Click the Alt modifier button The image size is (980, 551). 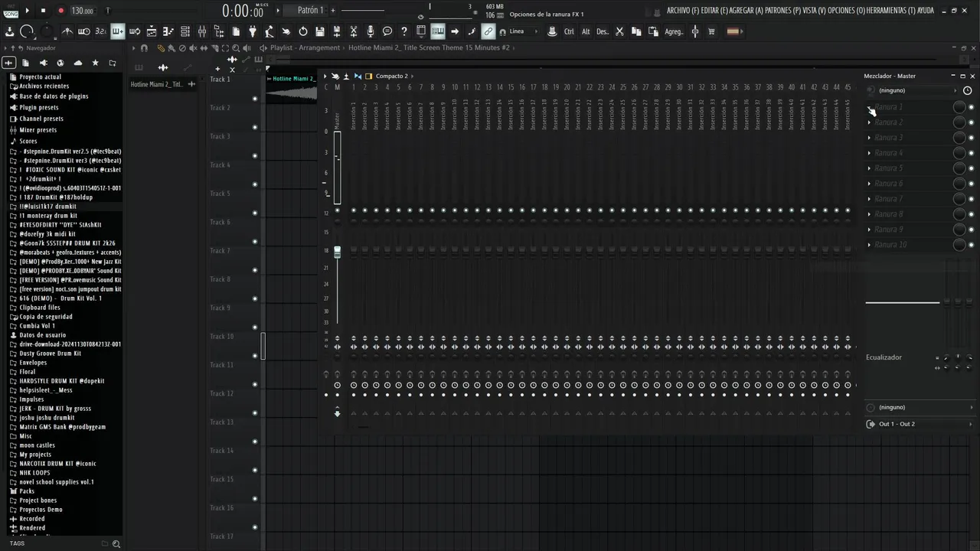click(x=586, y=31)
